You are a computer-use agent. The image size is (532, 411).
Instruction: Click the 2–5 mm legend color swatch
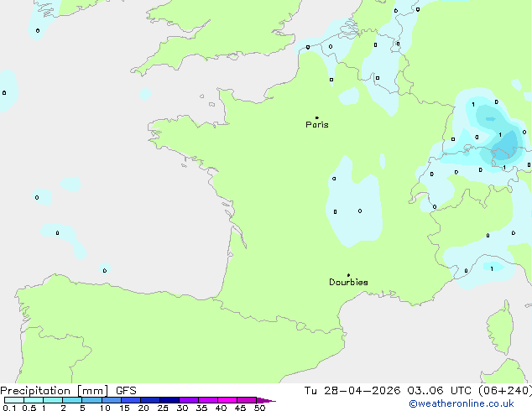click(72, 400)
